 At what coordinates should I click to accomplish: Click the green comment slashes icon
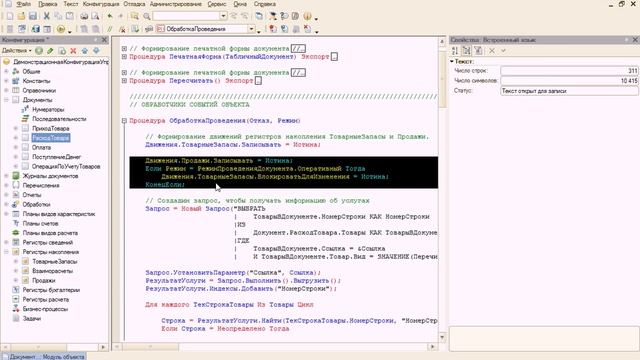coord(109,29)
